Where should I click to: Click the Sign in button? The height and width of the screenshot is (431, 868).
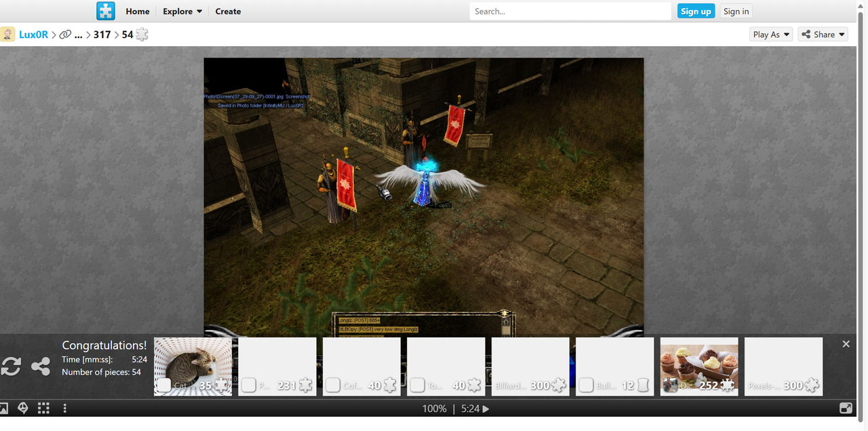coord(736,12)
